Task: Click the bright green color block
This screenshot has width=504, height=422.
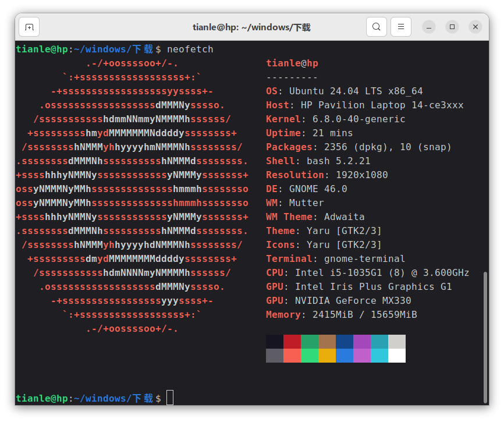Action: (310, 356)
